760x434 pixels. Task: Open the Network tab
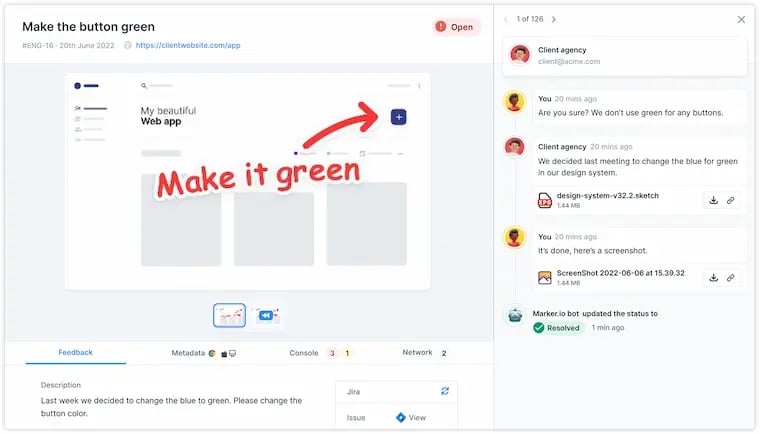click(x=418, y=353)
